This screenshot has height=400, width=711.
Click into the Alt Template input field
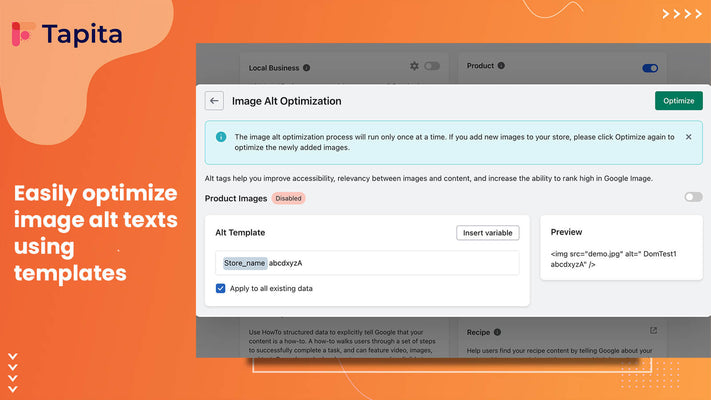(x=400, y=263)
